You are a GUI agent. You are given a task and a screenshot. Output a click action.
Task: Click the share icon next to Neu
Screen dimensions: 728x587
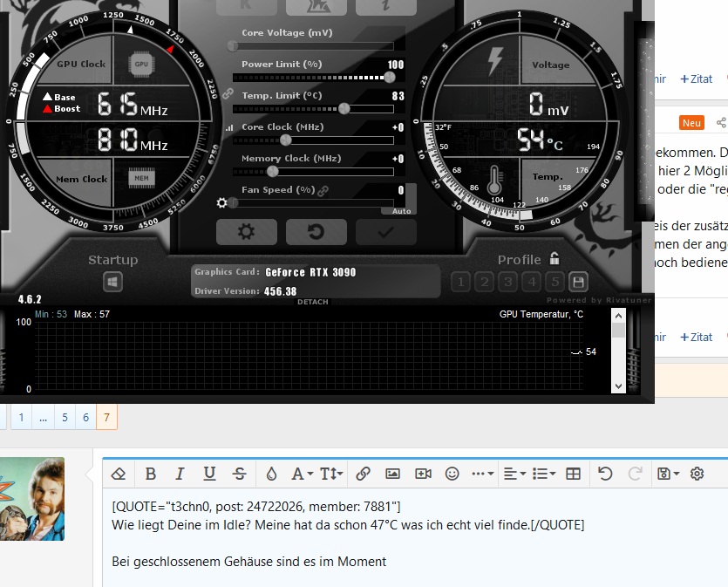721,123
